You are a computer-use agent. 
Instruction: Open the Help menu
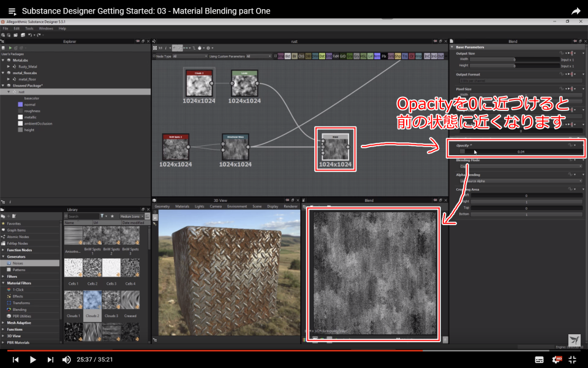(x=62, y=29)
